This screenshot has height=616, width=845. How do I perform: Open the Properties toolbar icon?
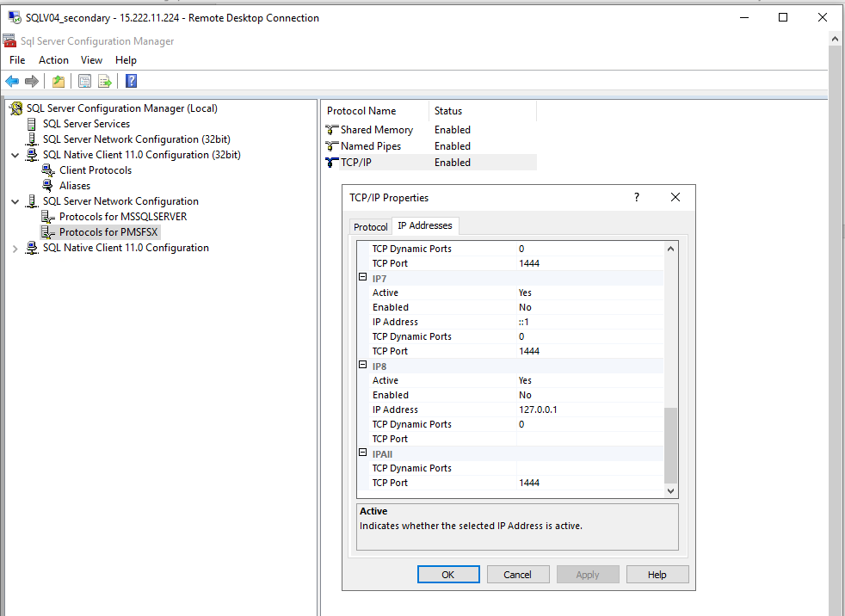pos(83,80)
